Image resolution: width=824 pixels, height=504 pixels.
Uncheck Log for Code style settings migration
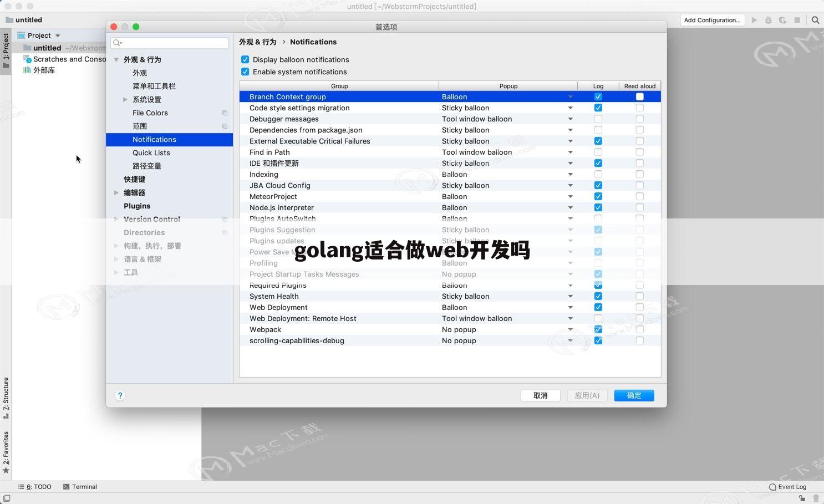click(x=598, y=108)
